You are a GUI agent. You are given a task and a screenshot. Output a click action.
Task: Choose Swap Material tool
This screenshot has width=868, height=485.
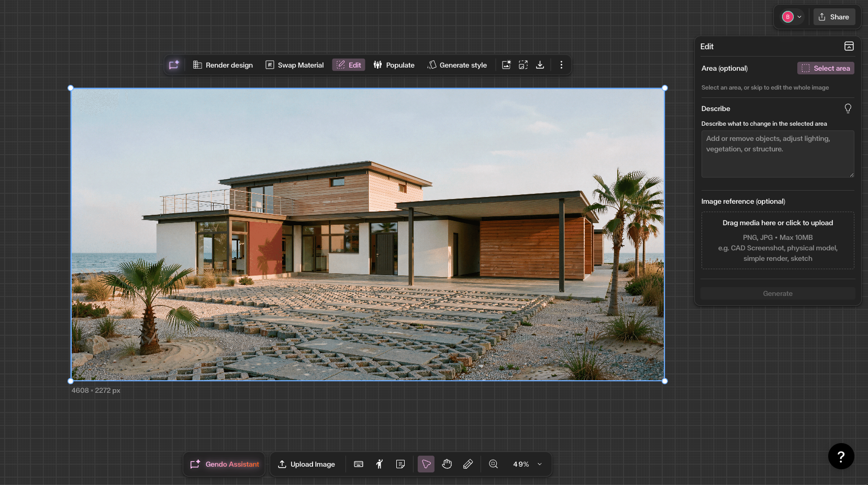[295, 65]
